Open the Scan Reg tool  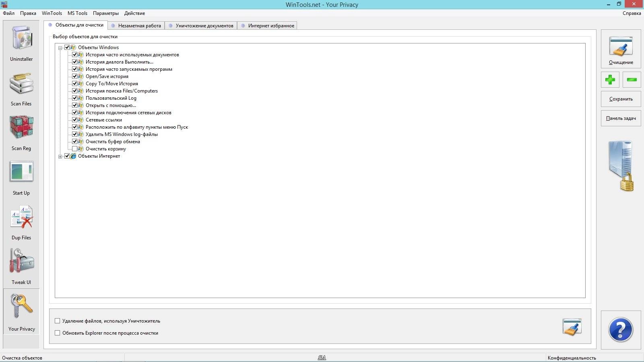tap(21, 133)
